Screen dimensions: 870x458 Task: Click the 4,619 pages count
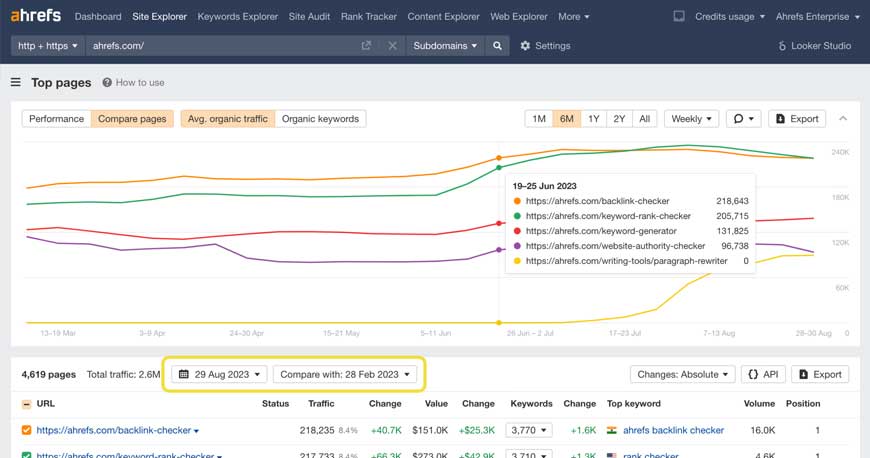[x=49, y=375]
